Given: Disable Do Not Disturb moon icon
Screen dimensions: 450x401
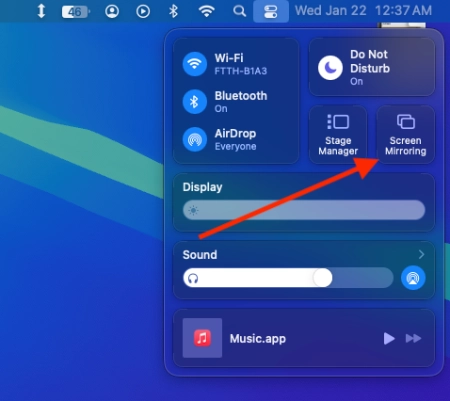Looking at the screenshot, I should [330, 68].
